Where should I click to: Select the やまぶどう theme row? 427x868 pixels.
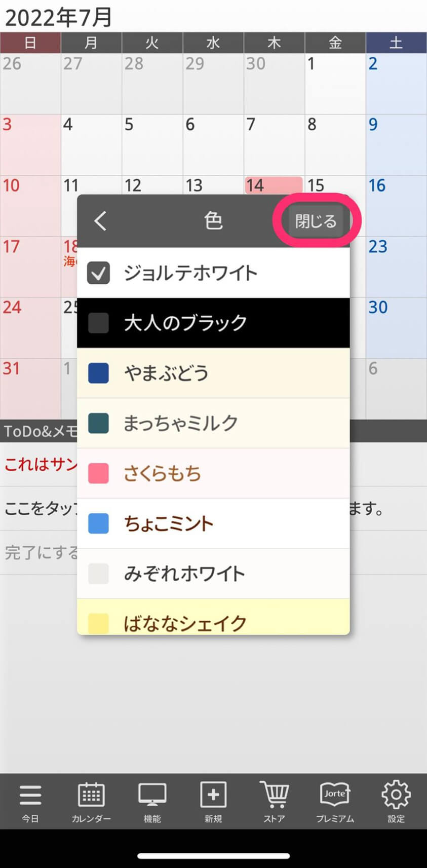click(x=213, y=373)
